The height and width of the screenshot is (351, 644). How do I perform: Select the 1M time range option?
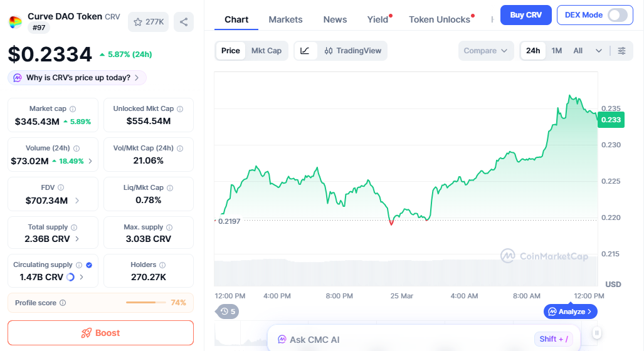click(x=557, y=51)
